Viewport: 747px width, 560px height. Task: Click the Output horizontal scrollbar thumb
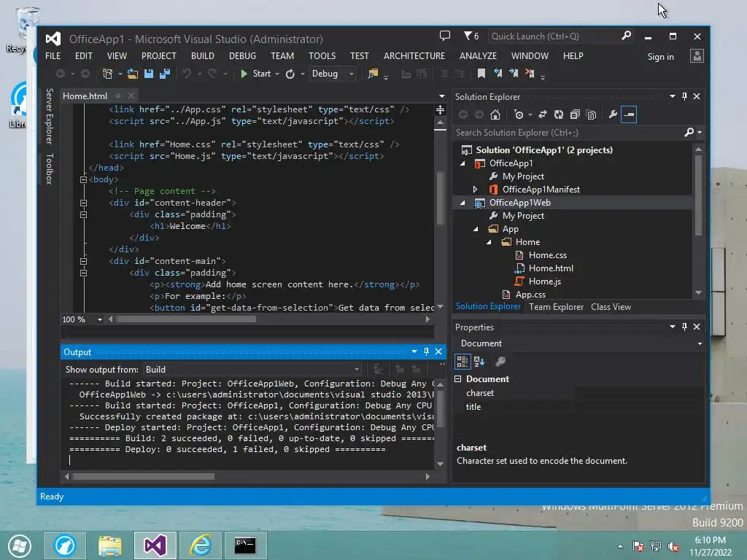pos(144,476)
